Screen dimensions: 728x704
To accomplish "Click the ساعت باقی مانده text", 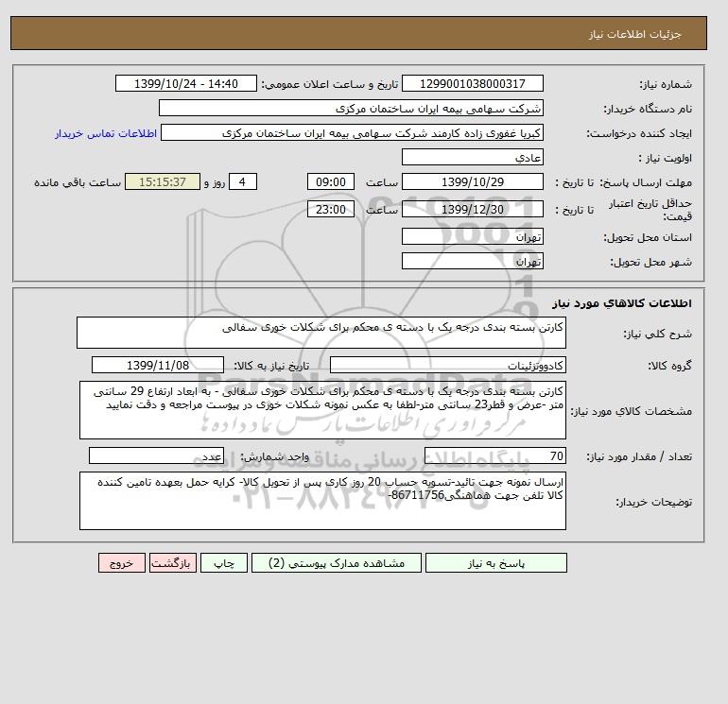I will 78,182.
